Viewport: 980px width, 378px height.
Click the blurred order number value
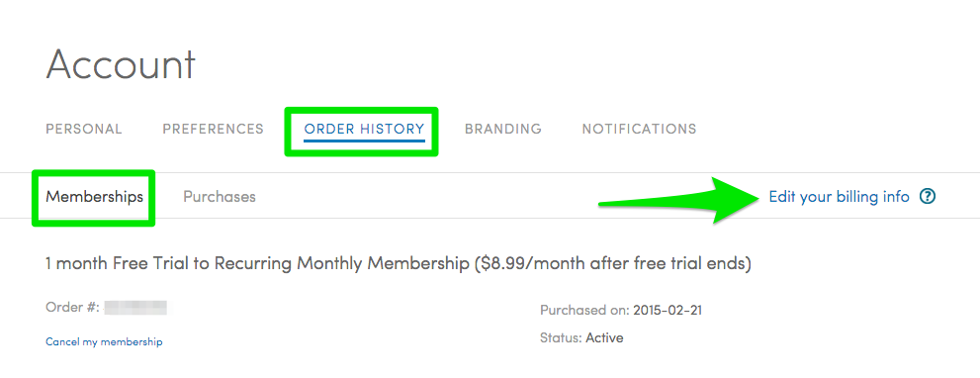(135, 308)
